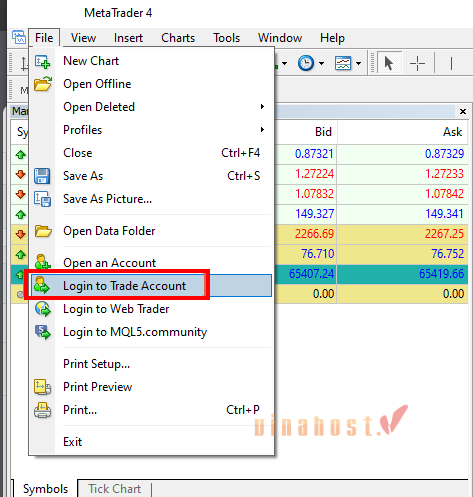Image resolution: width=473 pixels, height=497 pixels.
Task: Click Bid value 65407.24
Action: 311,274
